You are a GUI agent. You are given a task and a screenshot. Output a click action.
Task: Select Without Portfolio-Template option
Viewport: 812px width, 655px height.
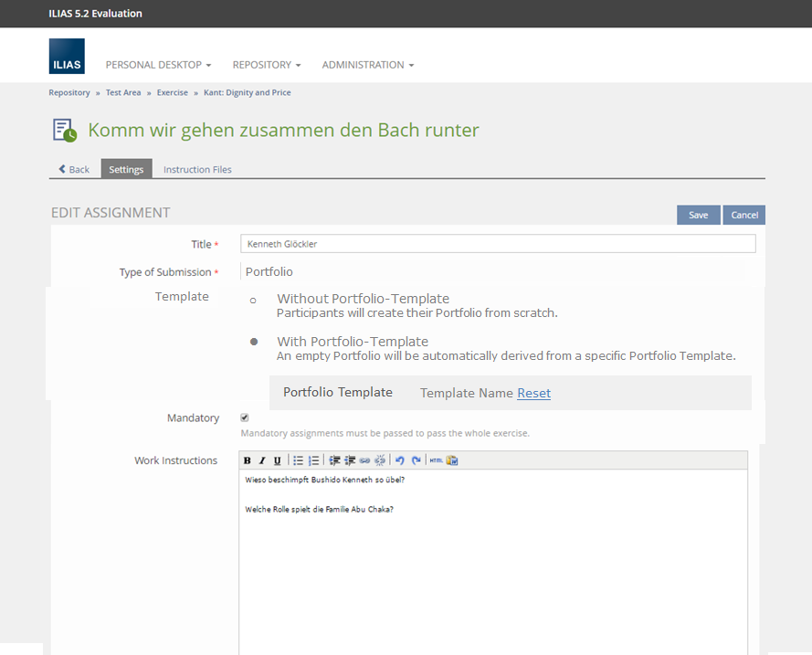(x=253, y=300)
